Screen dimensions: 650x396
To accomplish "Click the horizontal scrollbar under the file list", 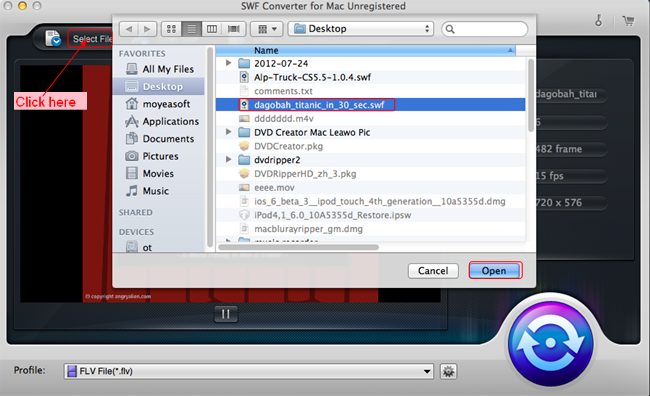I will pyautogui.click(x=298, y=247).
